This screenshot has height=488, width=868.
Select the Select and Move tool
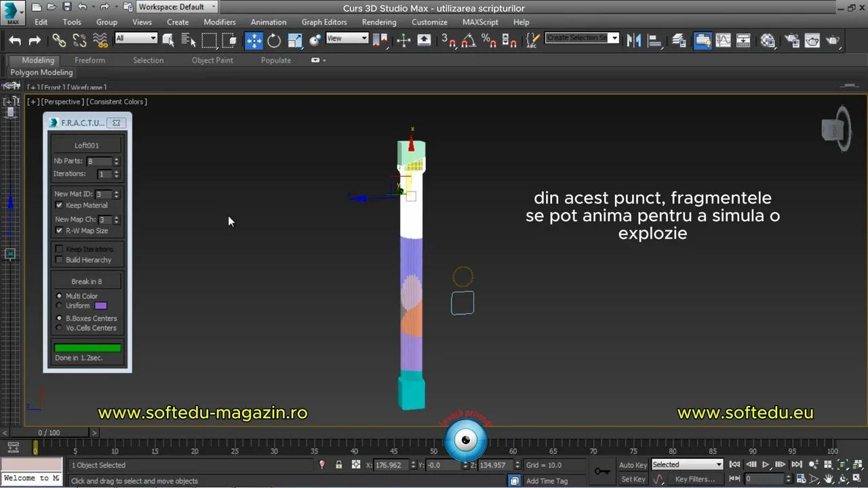(254, 41)
